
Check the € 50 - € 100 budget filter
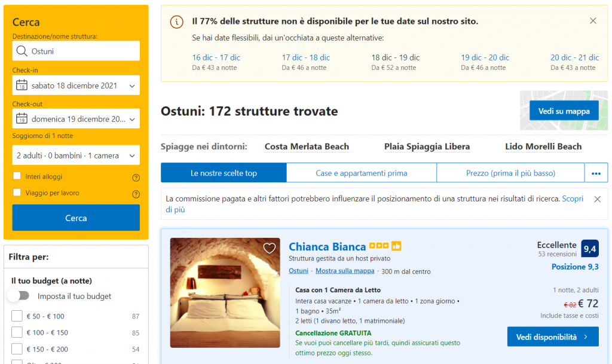[x=17, y=316]
